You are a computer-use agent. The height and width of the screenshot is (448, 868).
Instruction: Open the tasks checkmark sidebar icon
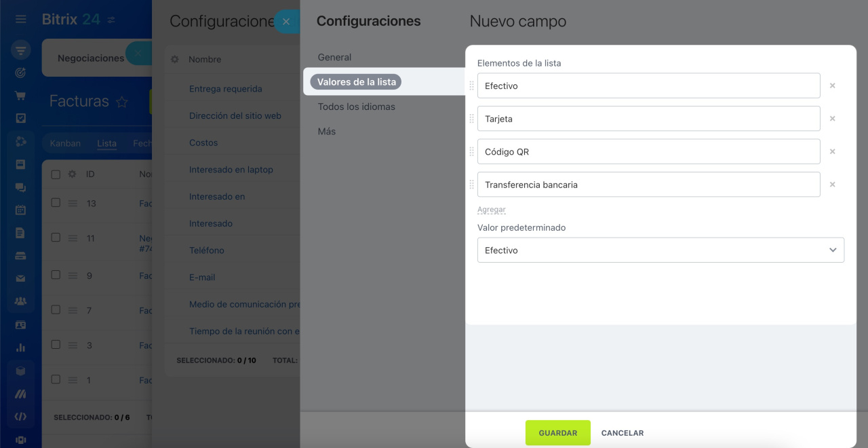pos(21,118)
